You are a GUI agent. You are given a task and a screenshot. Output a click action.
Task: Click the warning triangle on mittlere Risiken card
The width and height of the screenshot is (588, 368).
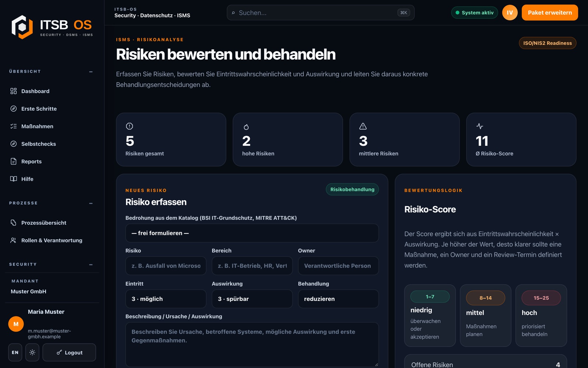(x=363, y=126)
